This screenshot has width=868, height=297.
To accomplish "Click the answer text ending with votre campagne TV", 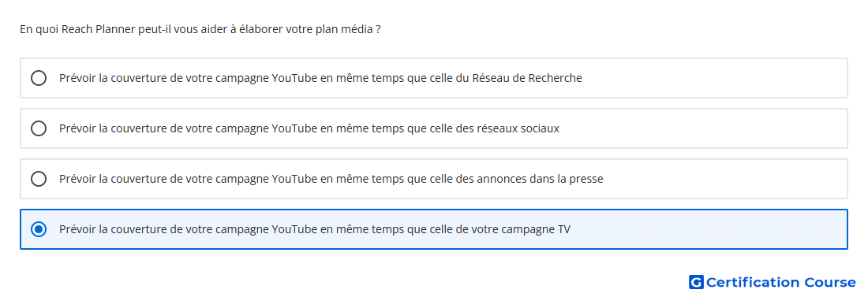I will [314, 229].
